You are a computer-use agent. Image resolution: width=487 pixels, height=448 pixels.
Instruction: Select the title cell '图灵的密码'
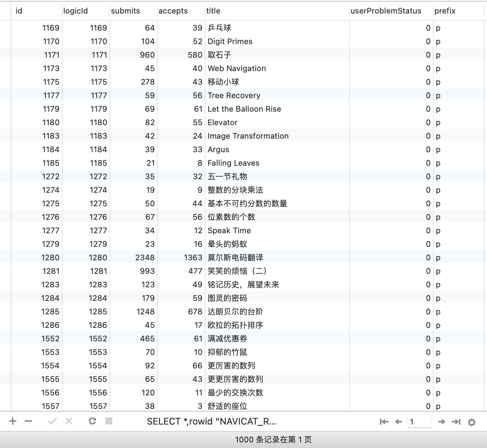(x=277, y=298)
